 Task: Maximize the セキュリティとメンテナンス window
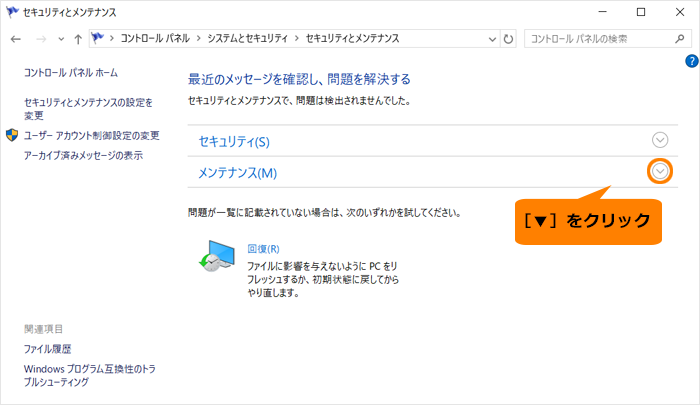tap(641, 12)
